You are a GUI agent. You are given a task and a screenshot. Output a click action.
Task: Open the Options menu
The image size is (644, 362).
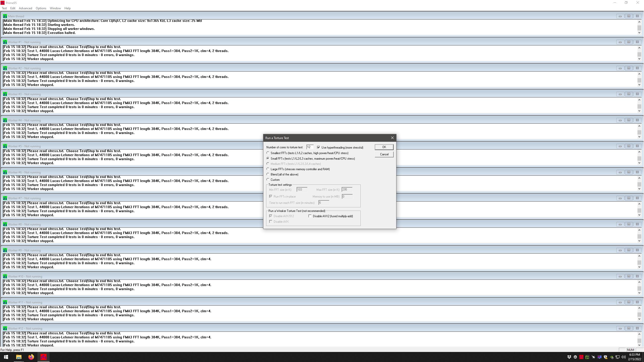(41, 8)
